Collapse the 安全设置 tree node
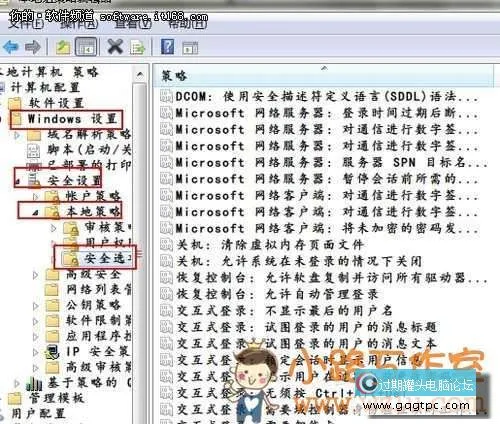Screen dimensions: 500x424 [x=18, y=182]
